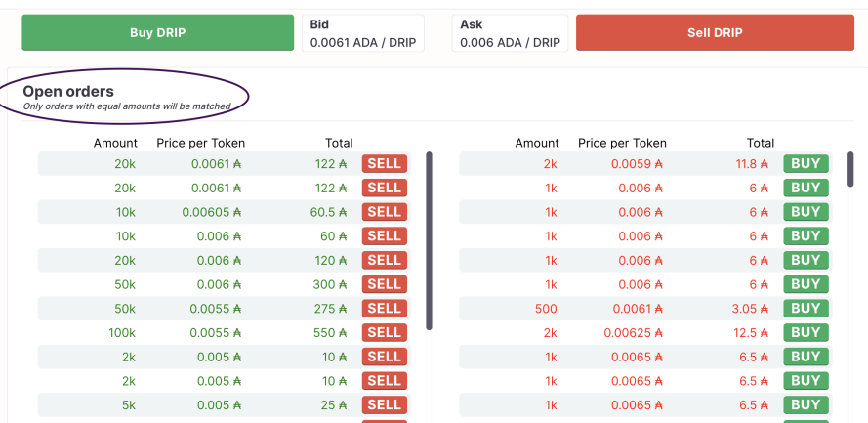Click SELL on the 10k at 0.00605 order
This screenshot has width=868, height=423.
point(385,212)
